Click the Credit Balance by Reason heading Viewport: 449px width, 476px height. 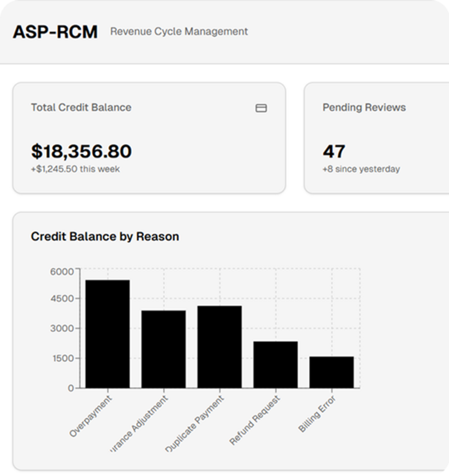(x=105, y=236)
